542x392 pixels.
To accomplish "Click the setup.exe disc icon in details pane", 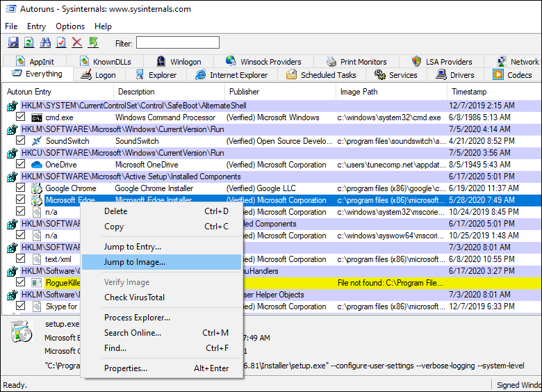I will pos(22,331).
